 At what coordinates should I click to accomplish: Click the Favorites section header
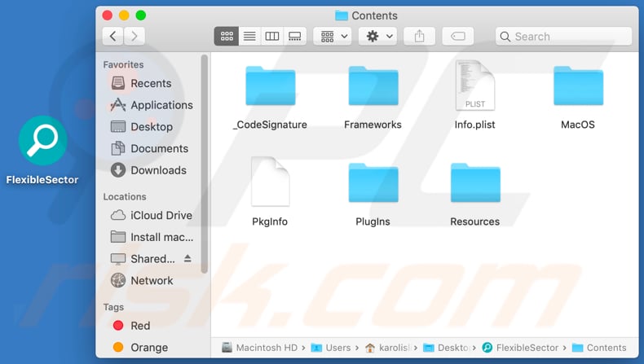[123, 64]
